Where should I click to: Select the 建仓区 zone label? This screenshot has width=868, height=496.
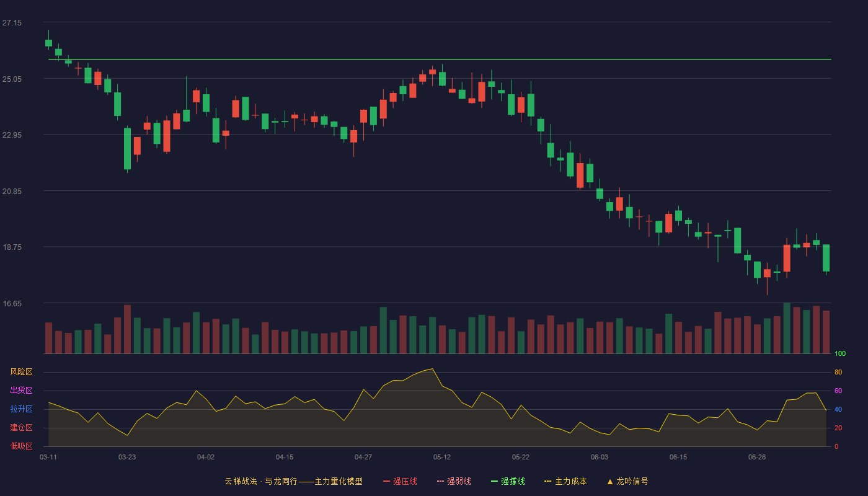(21, 428)
